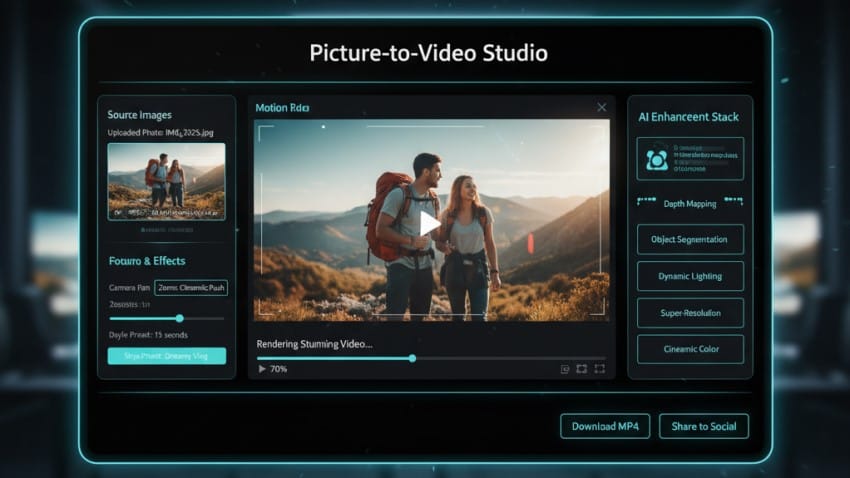Click the camera icon card in AI Enhancement Stack
This screenshot has width=850, height=478.
690,158
